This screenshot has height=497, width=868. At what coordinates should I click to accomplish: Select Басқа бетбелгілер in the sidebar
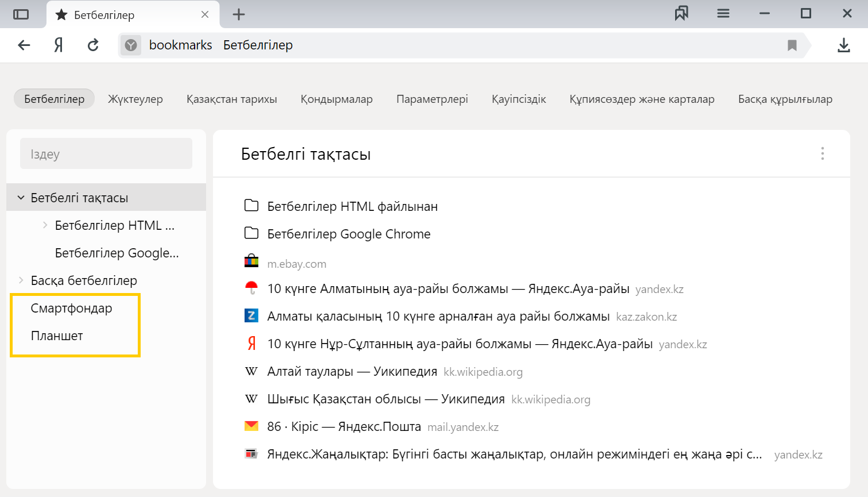84,280
